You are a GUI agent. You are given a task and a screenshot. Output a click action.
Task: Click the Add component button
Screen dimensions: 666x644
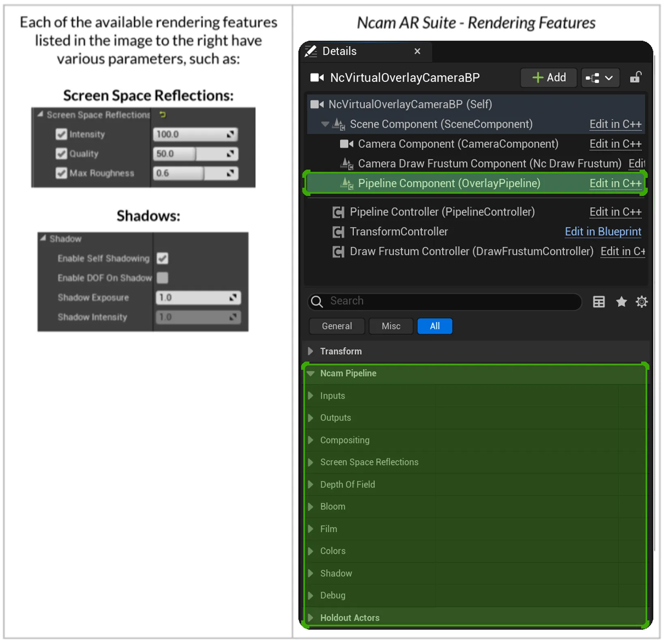pyautogui.click(x=548, y=77)
